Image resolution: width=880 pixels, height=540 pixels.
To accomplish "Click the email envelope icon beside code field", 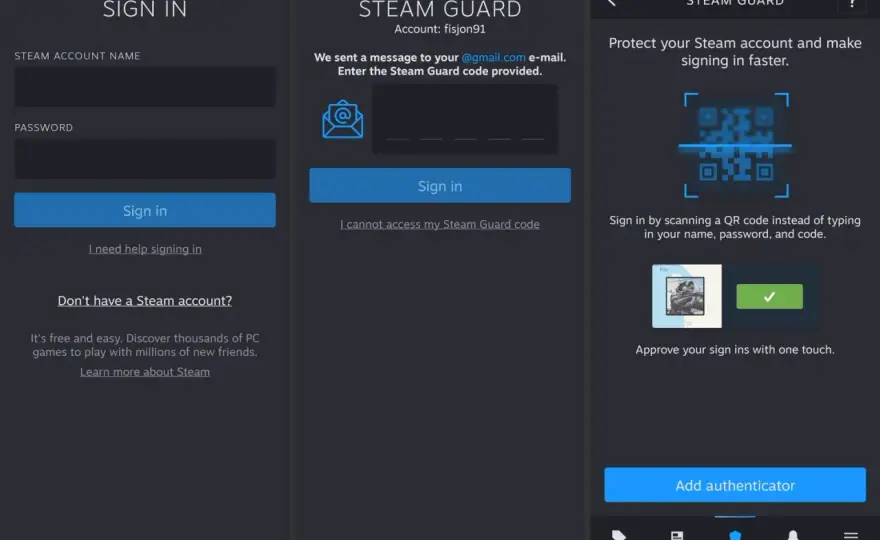I will point(342,119).
